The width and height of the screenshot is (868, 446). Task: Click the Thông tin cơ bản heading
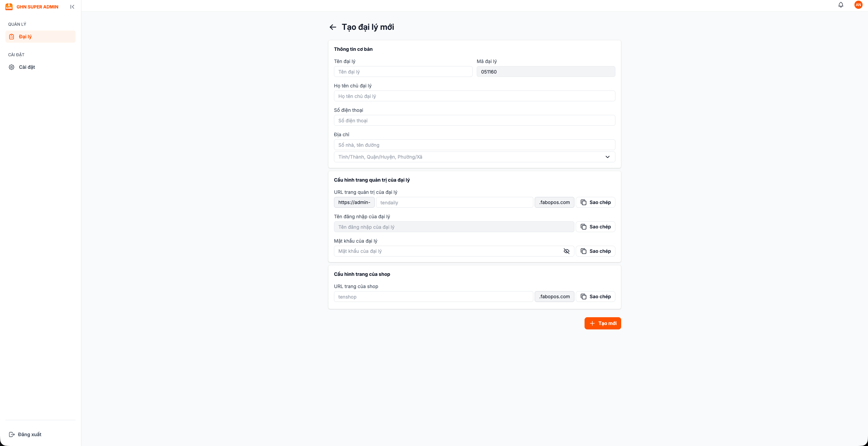[353, 49]
